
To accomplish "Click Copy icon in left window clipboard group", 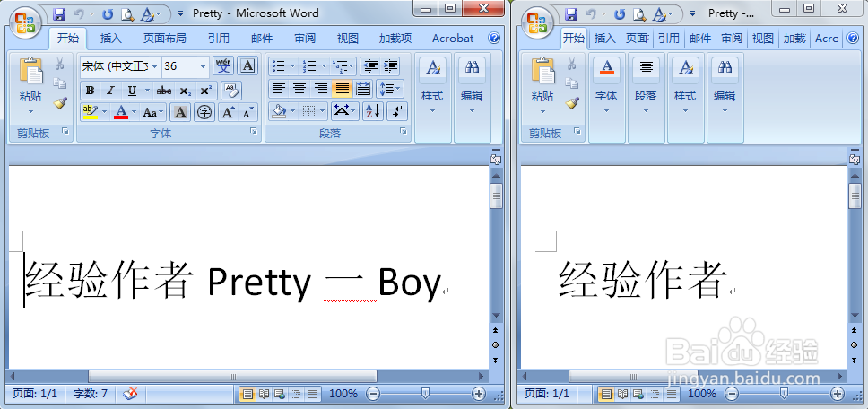I will point(59,83).
